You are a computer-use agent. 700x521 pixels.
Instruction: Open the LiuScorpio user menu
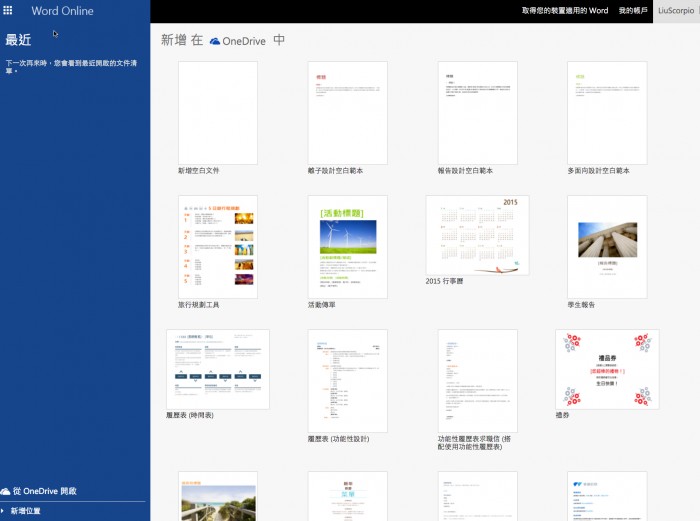[675, 11]
